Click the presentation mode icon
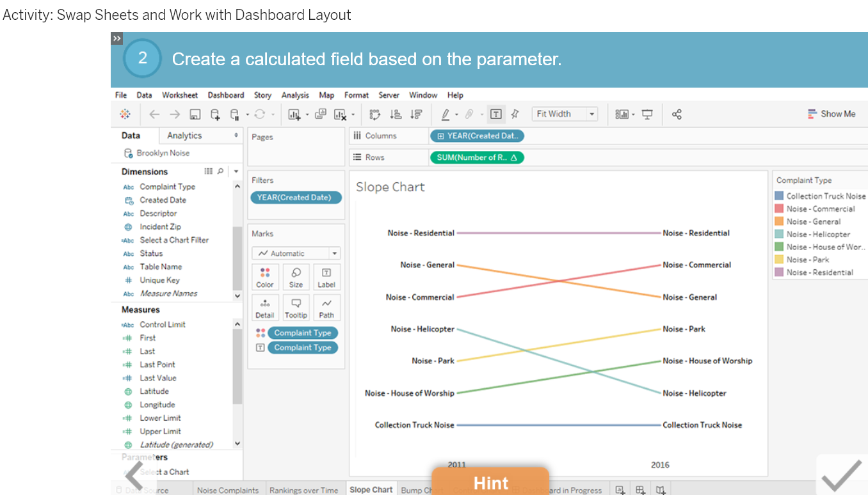This screenshot has height=495, width=868. coord(648,114)
